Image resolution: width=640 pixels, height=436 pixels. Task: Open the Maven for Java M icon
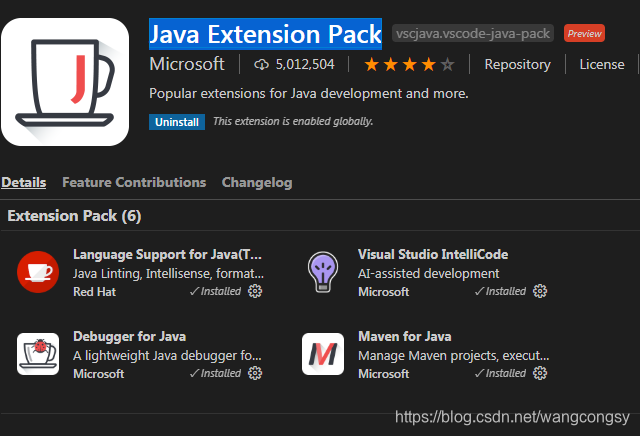323,354
